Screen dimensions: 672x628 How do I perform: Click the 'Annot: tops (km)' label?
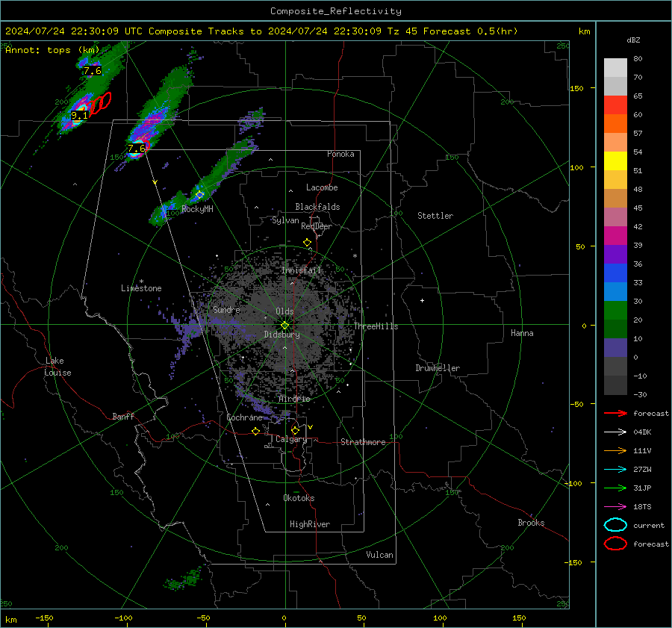pos(52,50)
